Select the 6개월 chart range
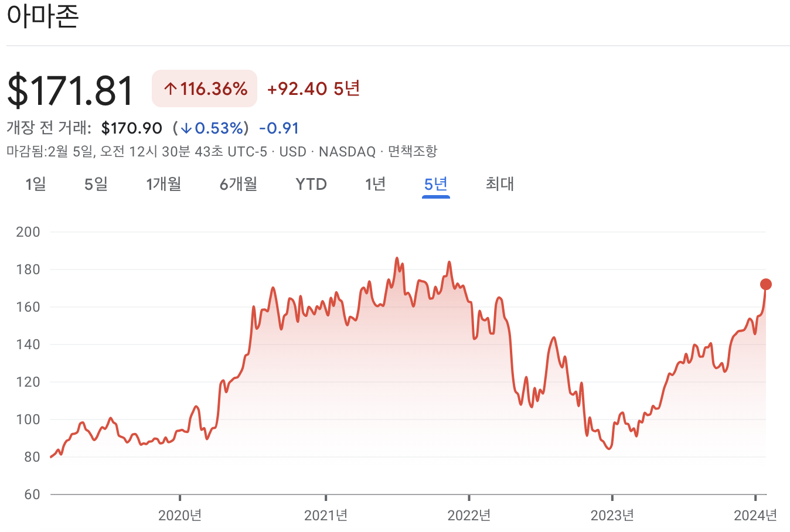The width and height of the screenshot is (790, 532). pos(238,184)
